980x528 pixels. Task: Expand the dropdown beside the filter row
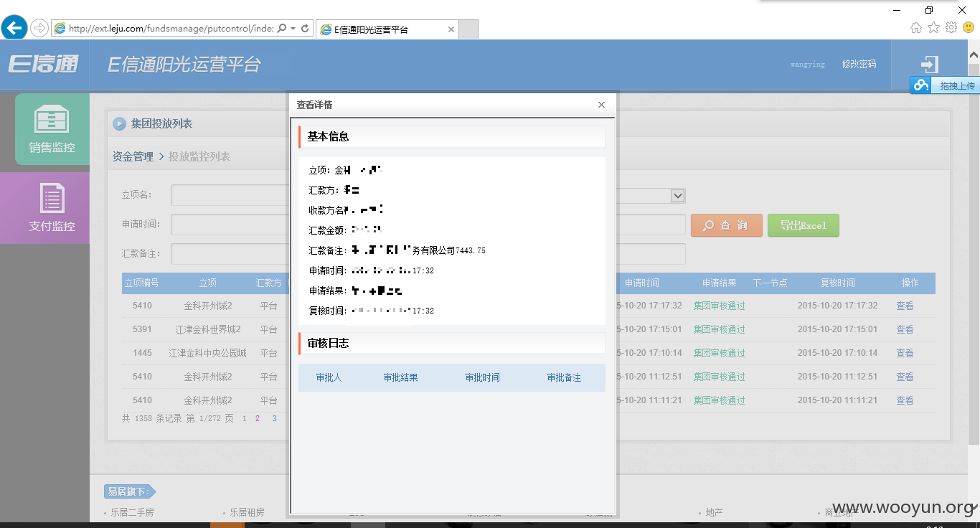677,196
